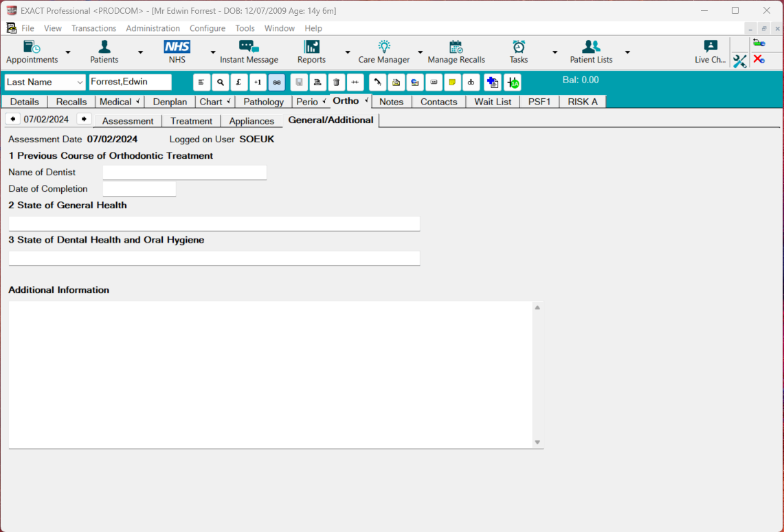Expand the Patient Lists dropdown arrow
This screenshot has height=532, width=784.
coord(627,52)
